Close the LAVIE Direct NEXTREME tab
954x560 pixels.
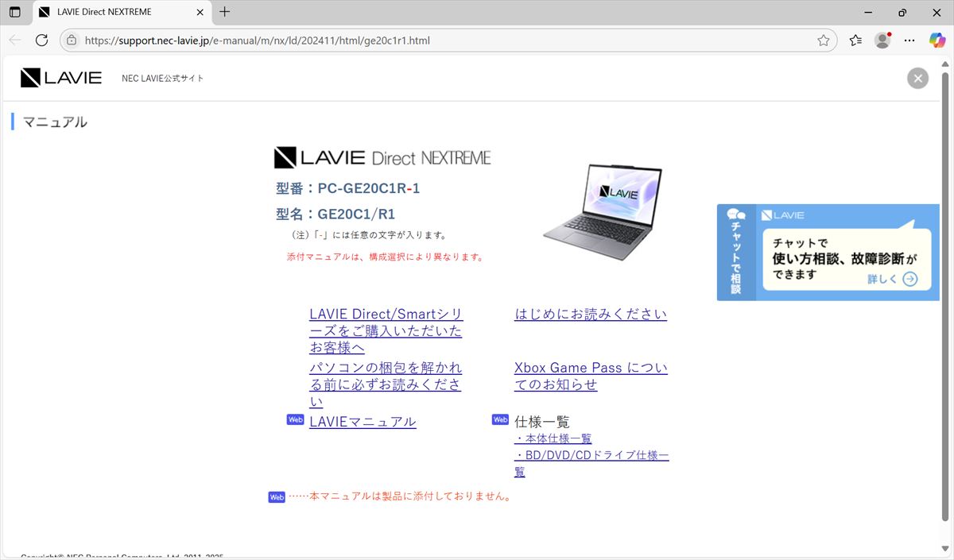click(200, 12)
